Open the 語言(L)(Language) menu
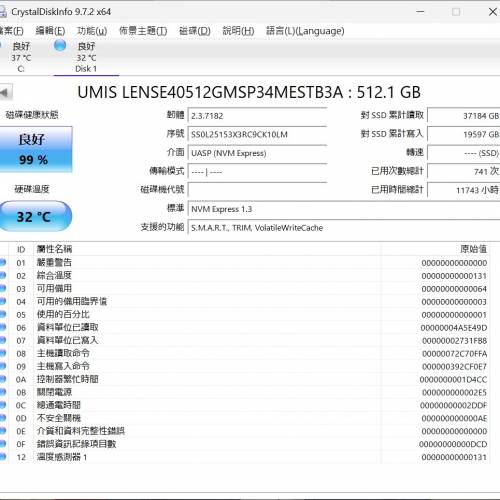 pyautogui.click(x=305, y=31)
